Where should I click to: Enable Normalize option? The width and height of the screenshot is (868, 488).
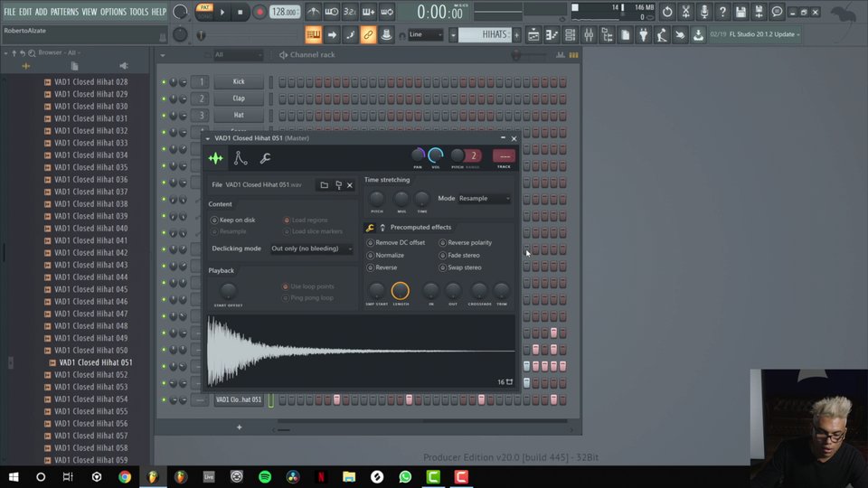point(385,256)
